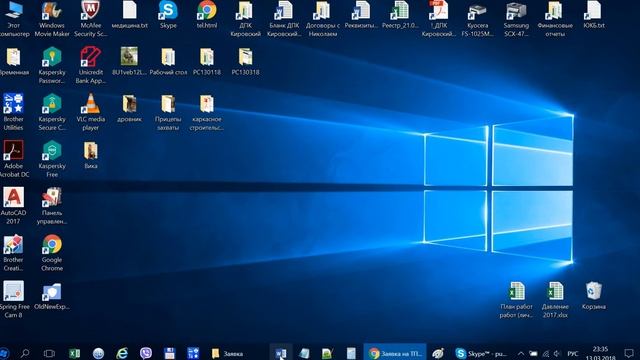This screenshot has width=640, height=360.
Task: Switch to the Word taskbar window
Action: [x=281, y=353]
